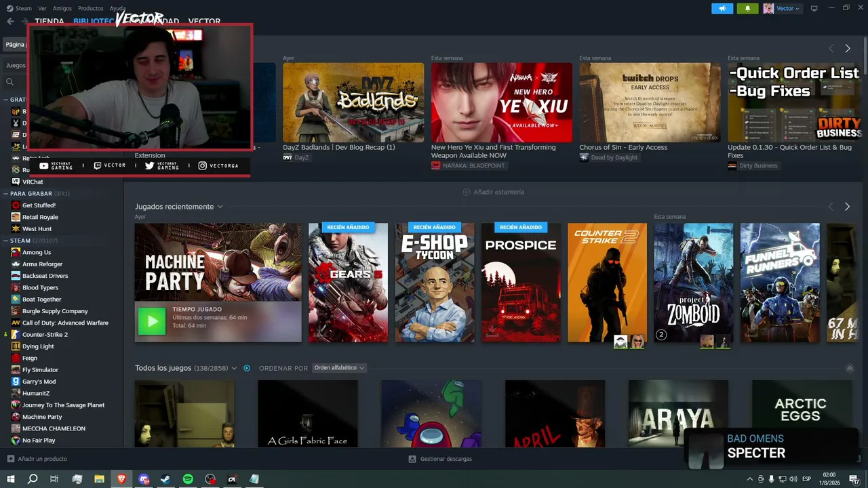Collapse the PARA GRABAR category

point(5,194)
